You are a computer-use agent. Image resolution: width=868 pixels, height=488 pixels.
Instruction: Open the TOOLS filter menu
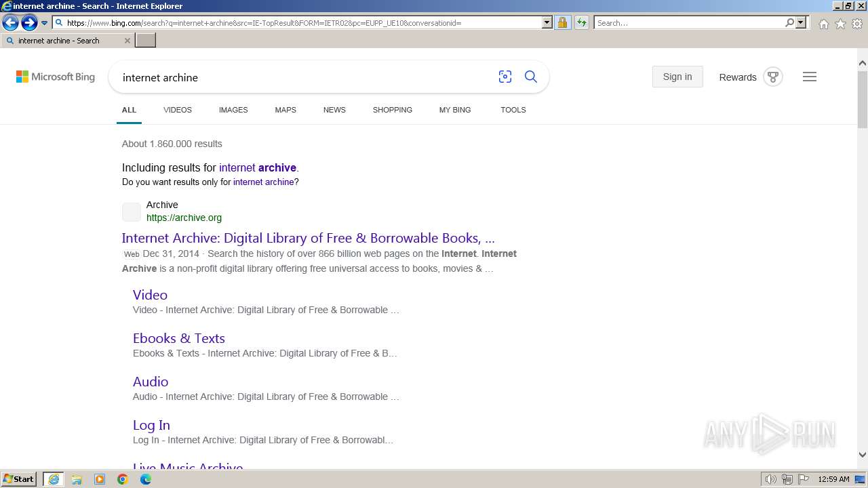point(513,110)
